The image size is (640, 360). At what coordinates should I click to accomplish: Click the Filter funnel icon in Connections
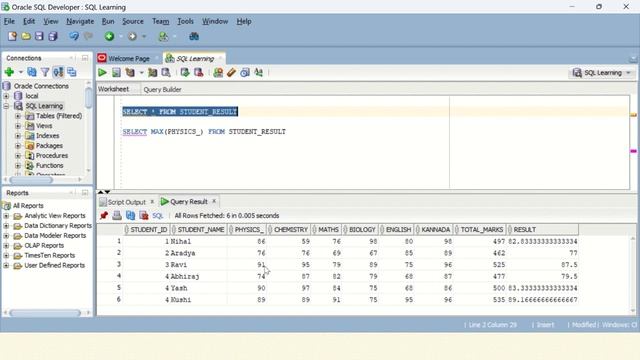(45, 72)
